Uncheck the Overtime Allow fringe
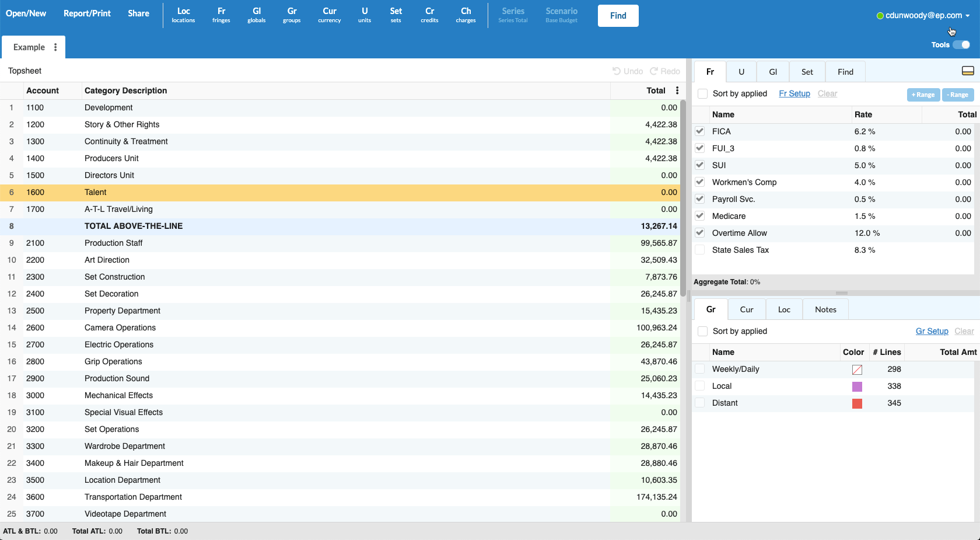The image size is (980, 540). pyautogui.click(x=700, y=233)
